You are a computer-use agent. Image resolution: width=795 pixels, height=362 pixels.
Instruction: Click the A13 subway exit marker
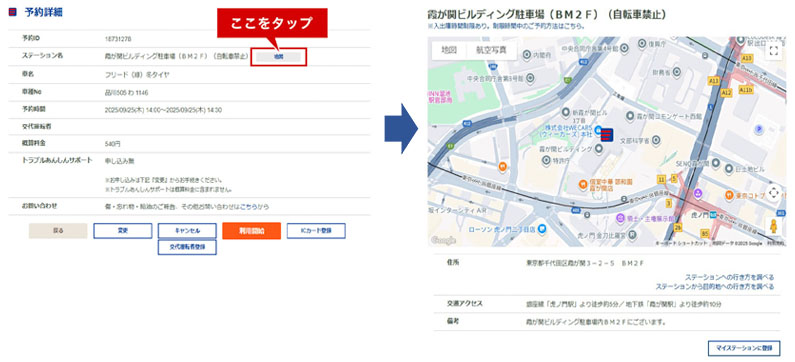[714, 80]
